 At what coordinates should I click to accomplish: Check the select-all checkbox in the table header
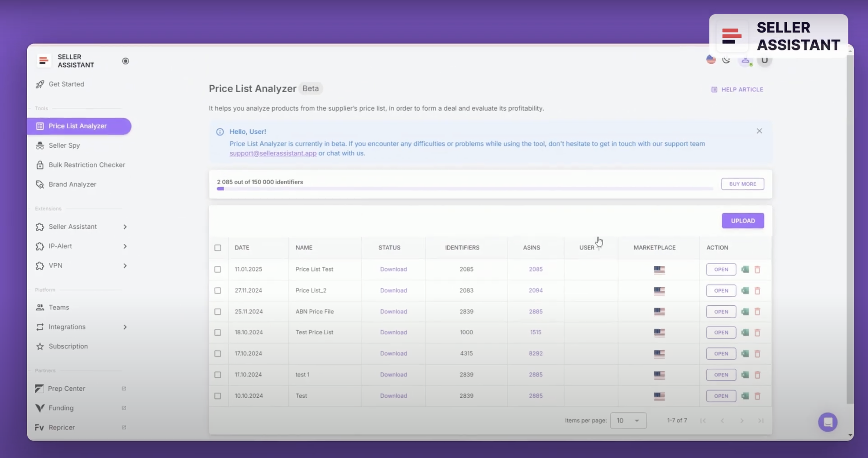218,248
